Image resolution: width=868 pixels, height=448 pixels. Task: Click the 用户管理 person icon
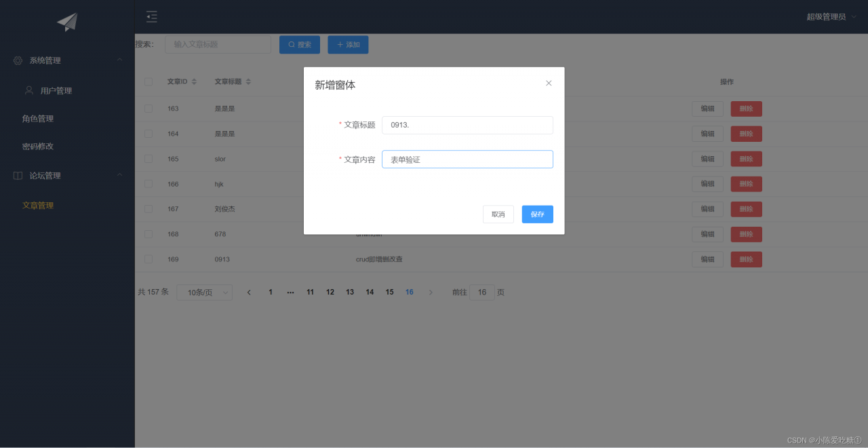click(29, 90)
